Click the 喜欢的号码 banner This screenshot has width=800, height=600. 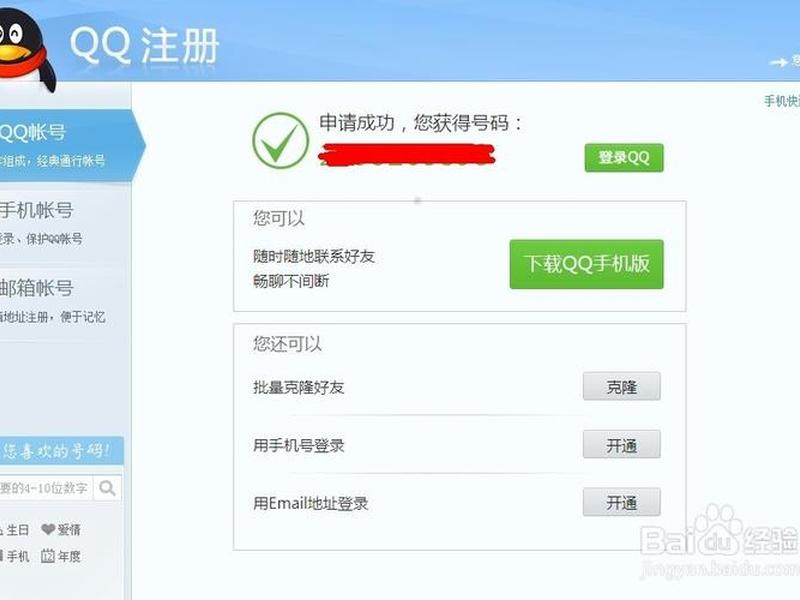[x=61, y=451]
